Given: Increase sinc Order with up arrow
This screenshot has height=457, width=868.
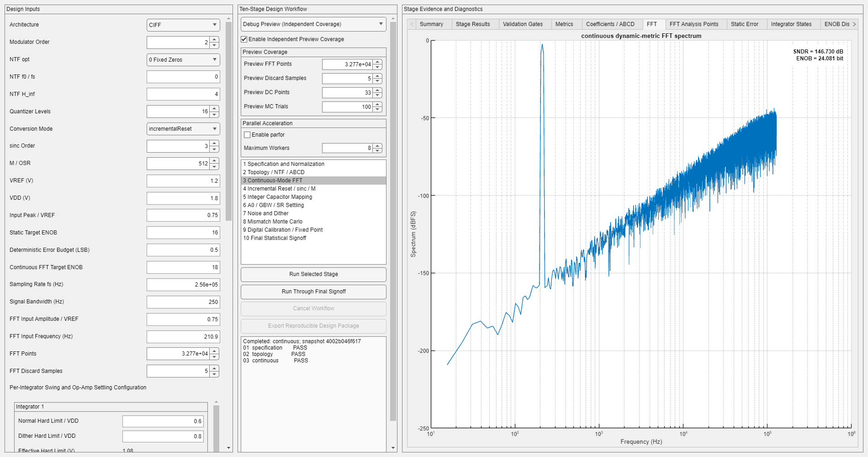Looking at the screenshot, I should click(214, 143).
